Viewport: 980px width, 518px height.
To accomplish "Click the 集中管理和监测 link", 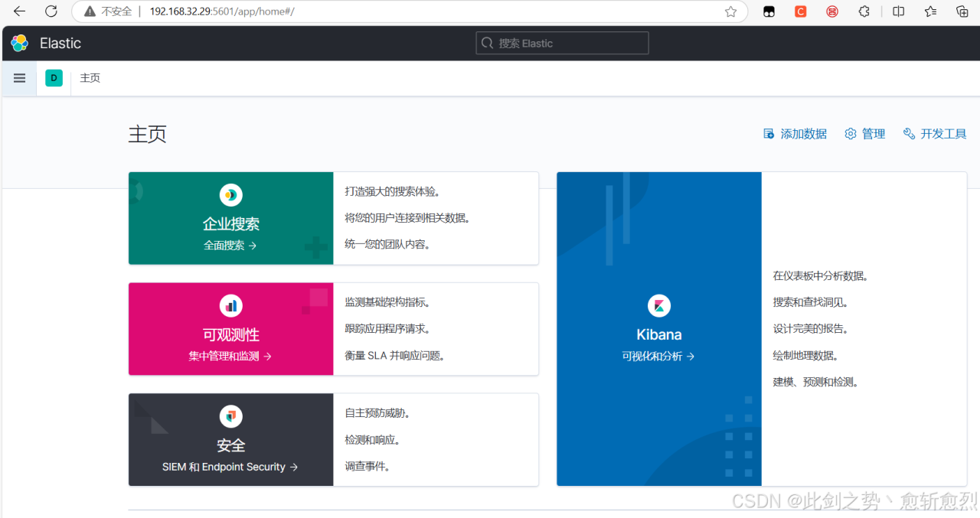I will pyautogui.click(x=230, y=357).
